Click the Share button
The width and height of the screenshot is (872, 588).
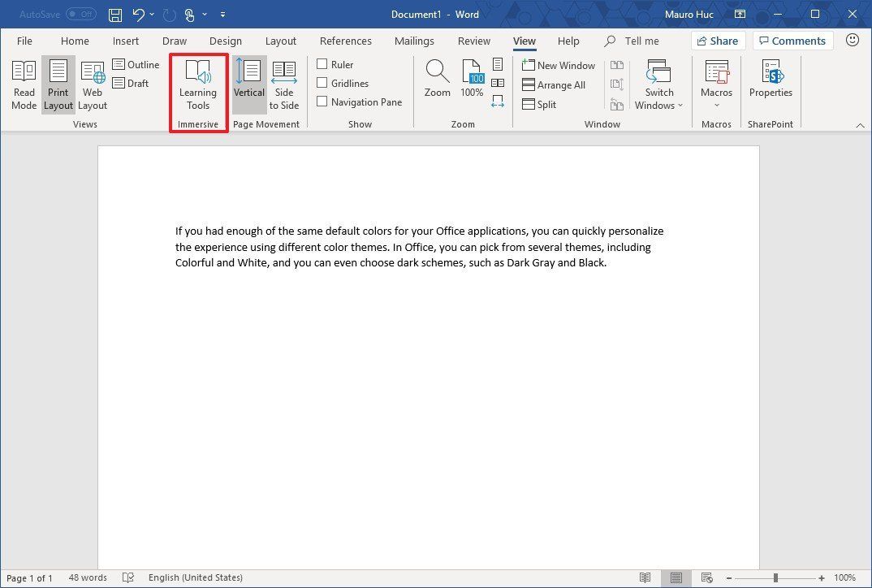tap(718, 41)
